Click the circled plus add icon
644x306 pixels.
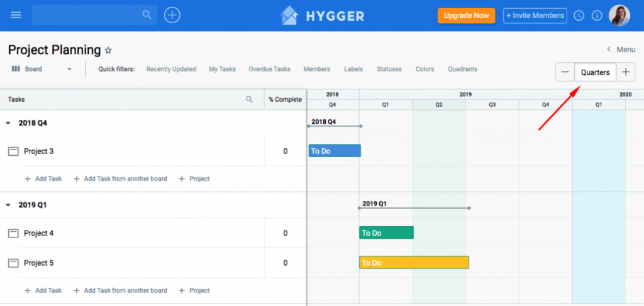click(172, 15)
